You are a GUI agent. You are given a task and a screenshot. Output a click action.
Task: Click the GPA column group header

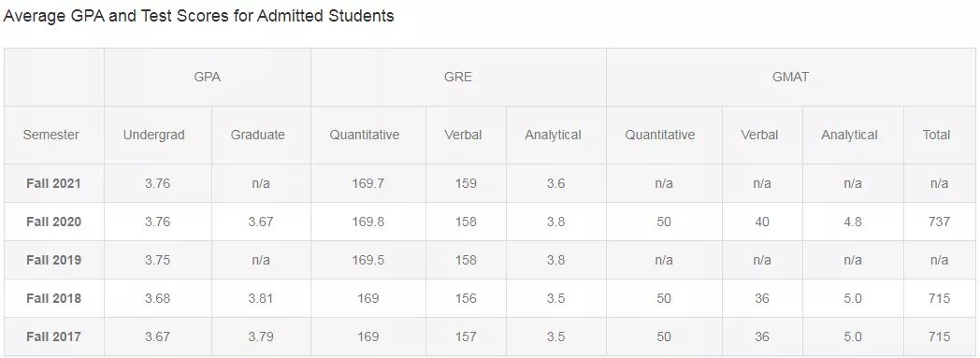click(x=207, y=78)
